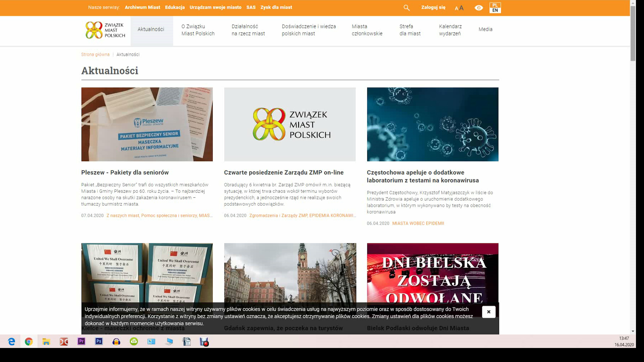Click the Związek Miast Polskich logo

point(105,30)
